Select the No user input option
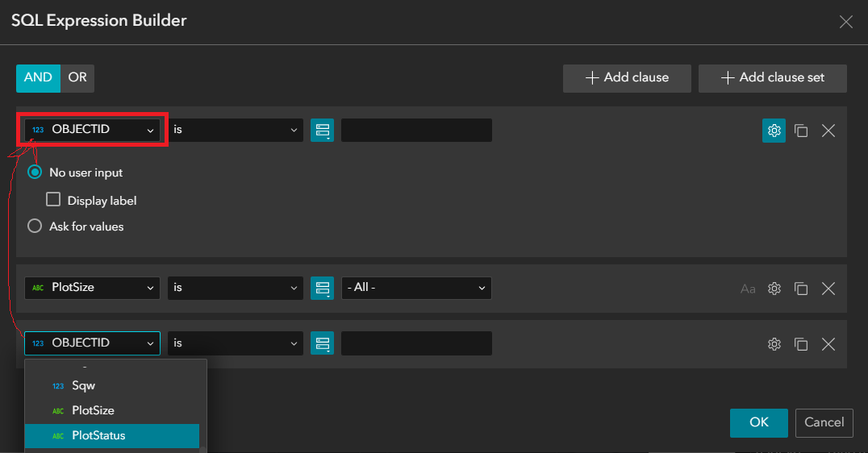Viewport: 868px width, 453px height. click(x=35, y=172)
